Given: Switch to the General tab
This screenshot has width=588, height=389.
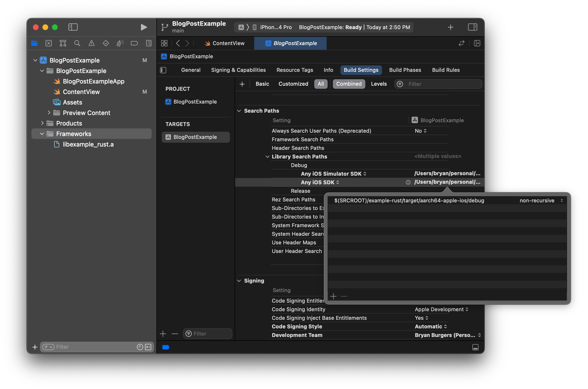Looking at the screenshot, I should (191, 70).
